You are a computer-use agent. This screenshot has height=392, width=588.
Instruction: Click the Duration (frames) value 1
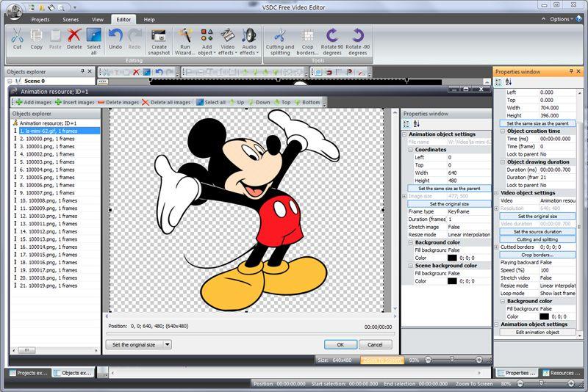click(x=468, y=219)
